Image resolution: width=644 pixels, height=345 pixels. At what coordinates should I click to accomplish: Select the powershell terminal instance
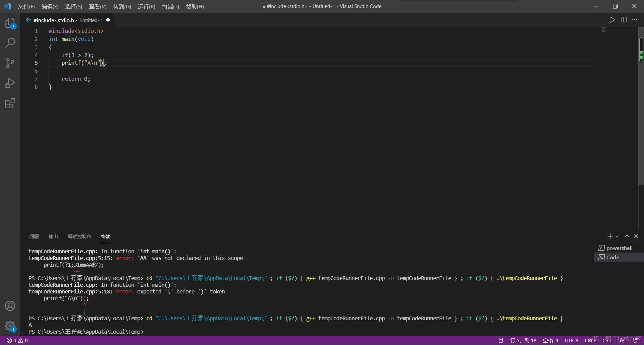point(619,248)
